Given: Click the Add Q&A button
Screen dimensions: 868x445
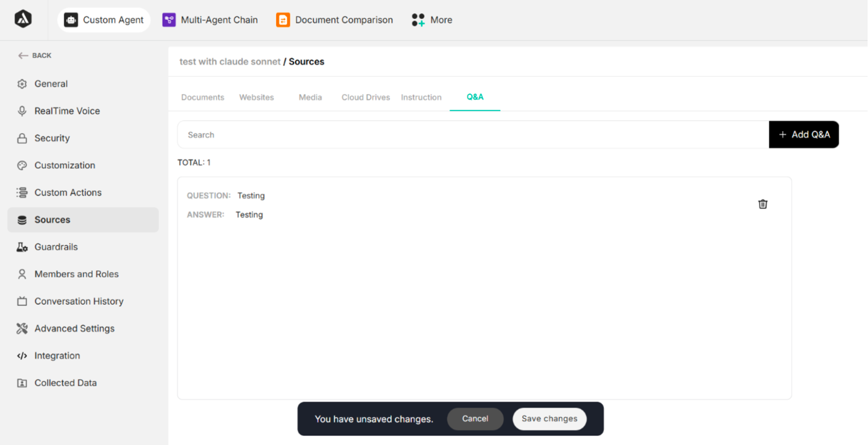Looking at the screenshot, I should (804, 135).
